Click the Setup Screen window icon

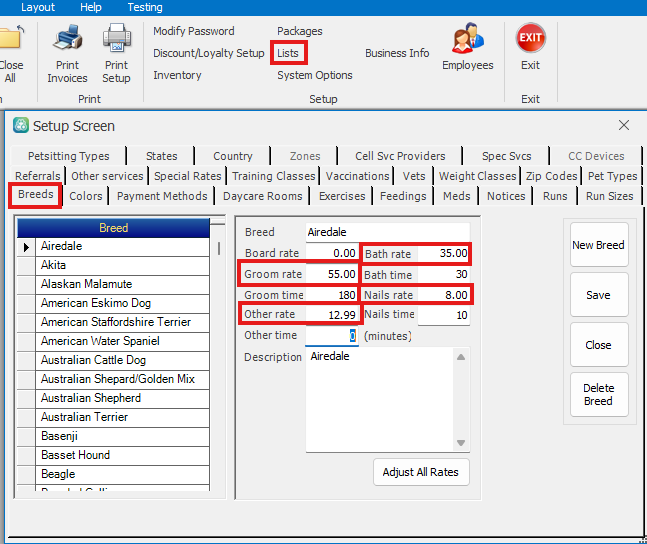click(x=21, y=125)
